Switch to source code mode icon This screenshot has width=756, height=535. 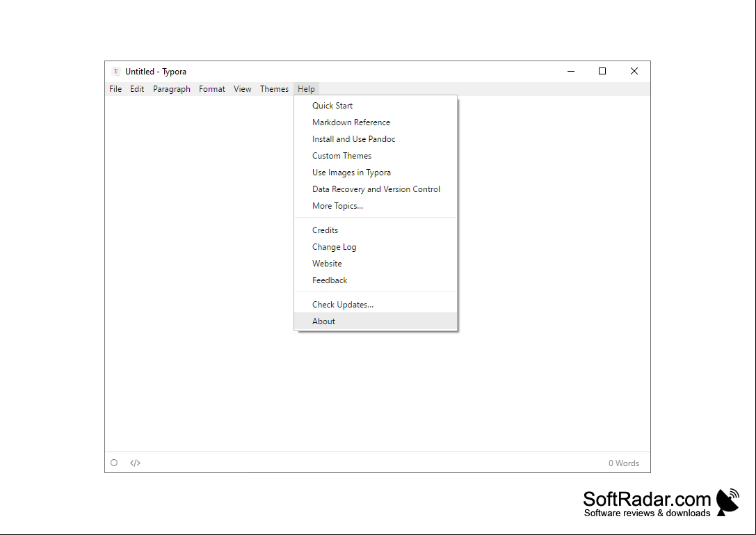click(x=135, y=463)
